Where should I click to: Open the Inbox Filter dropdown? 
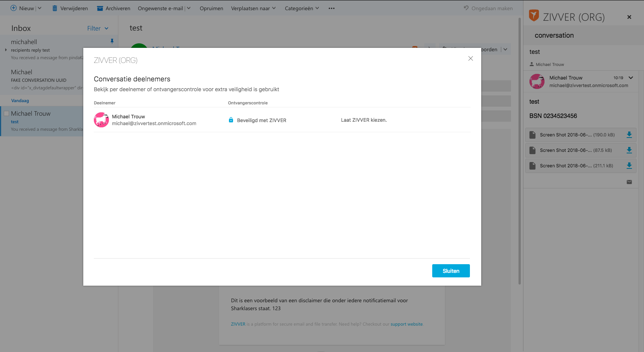98,28
